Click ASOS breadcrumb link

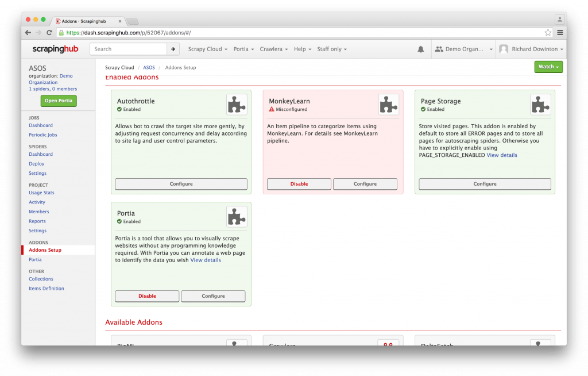pyautogui.click(x=149, y=68)
